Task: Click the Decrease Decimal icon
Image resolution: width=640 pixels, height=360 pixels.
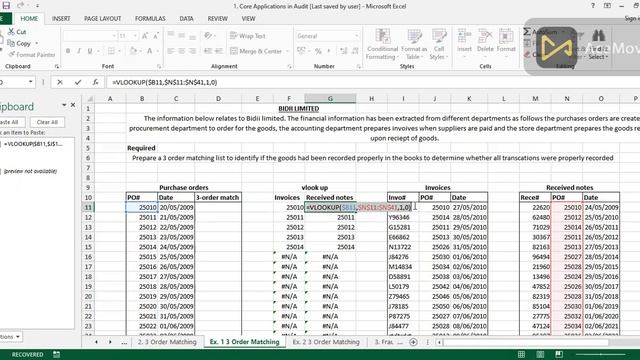Action: point(355,51)
